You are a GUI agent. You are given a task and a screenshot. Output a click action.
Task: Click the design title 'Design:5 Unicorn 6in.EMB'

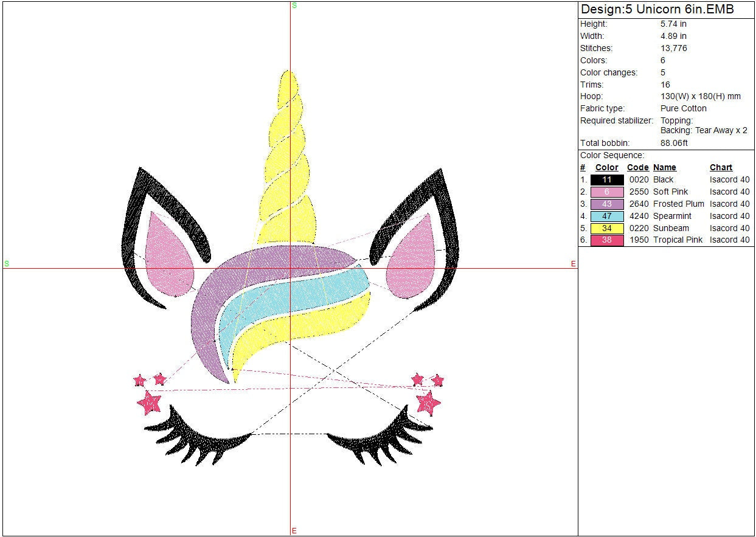coord(657,9)
